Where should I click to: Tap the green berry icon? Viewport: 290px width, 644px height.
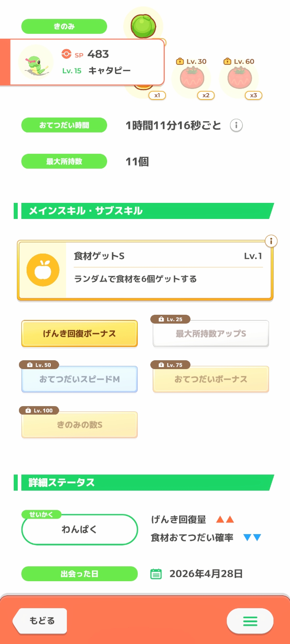point(143,26)
